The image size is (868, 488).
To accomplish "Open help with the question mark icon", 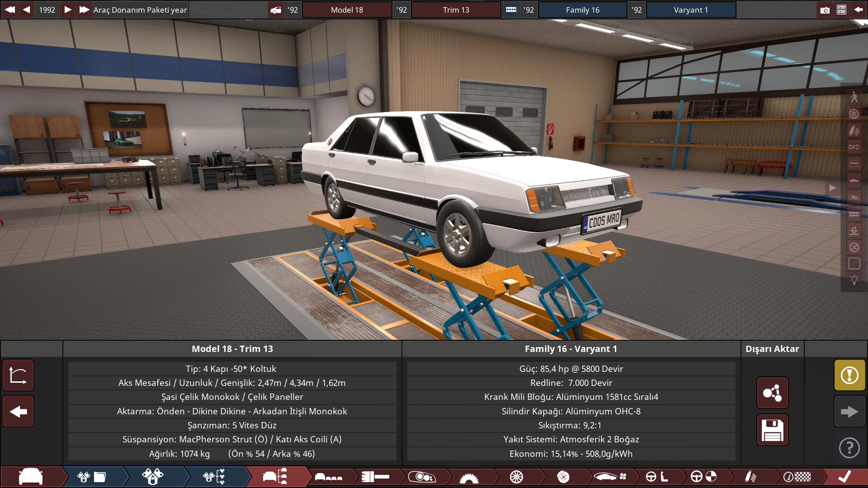I will click(x=849, y=448).
